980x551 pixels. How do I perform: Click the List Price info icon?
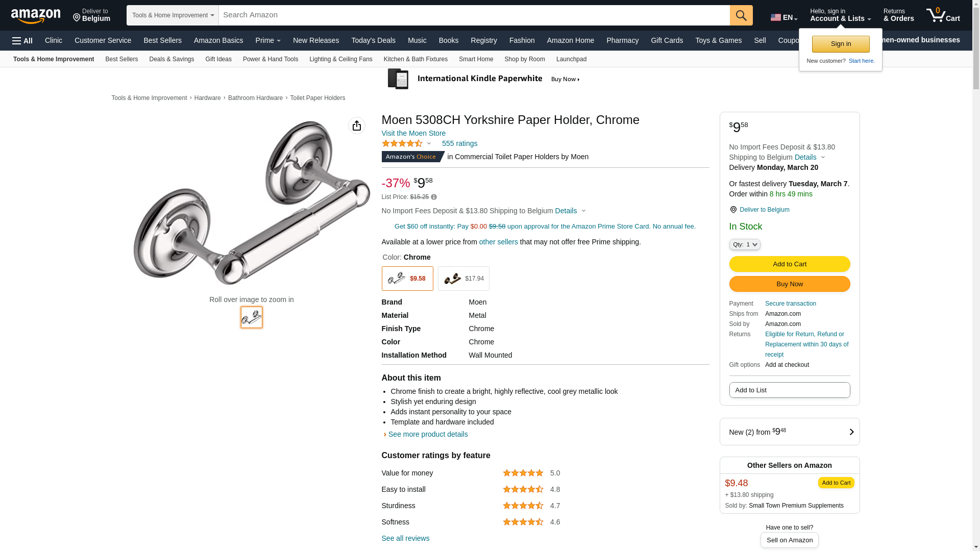[434, 197]
